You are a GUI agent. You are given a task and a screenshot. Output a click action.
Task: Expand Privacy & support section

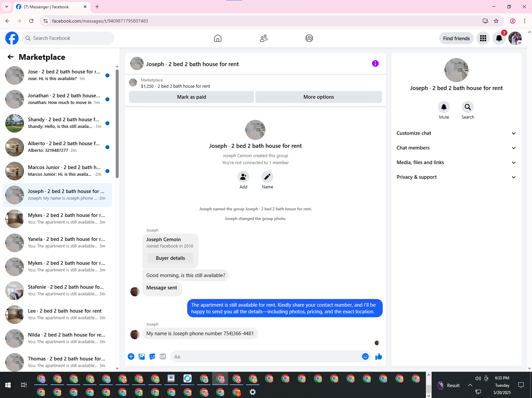click(x=457, y=177)
